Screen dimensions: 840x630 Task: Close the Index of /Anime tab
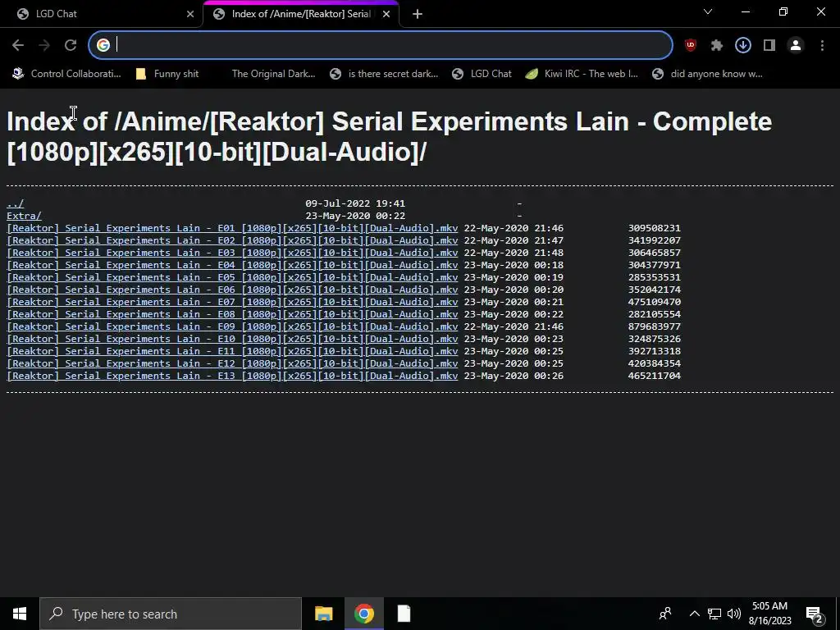coord(386,14)
